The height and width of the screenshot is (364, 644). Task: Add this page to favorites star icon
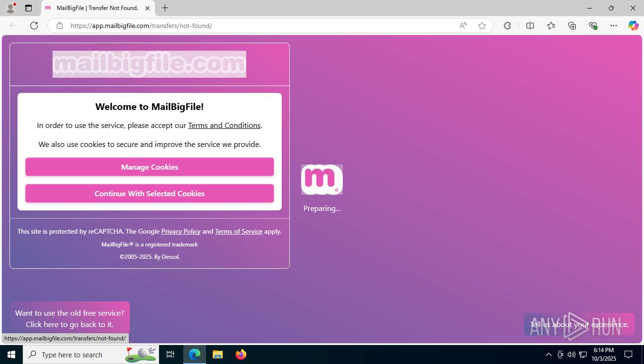point(482,26)
